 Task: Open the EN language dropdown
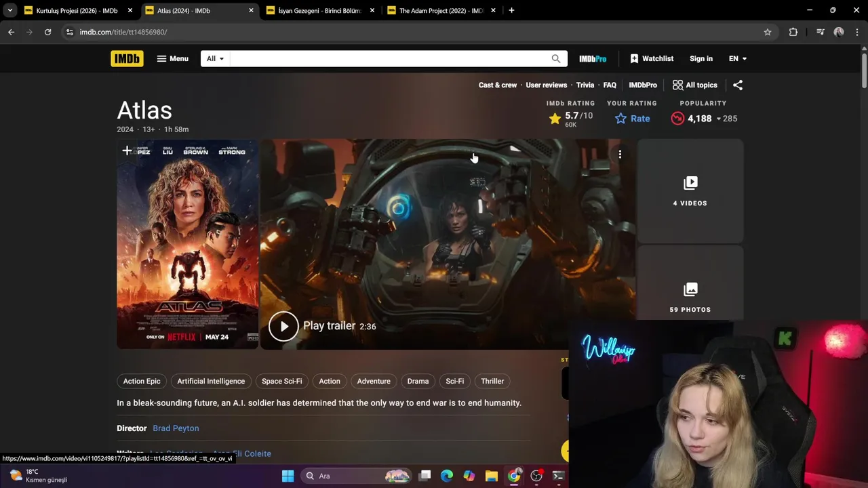point(738,59)
